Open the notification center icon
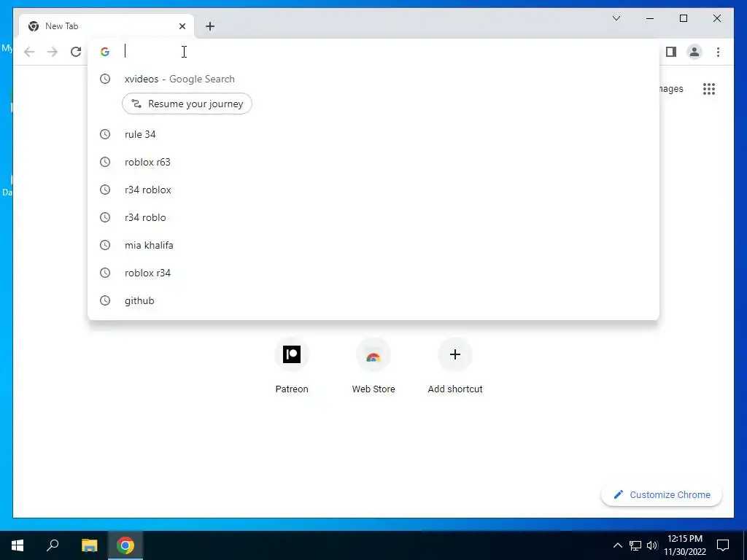 [x=723, y=545]
